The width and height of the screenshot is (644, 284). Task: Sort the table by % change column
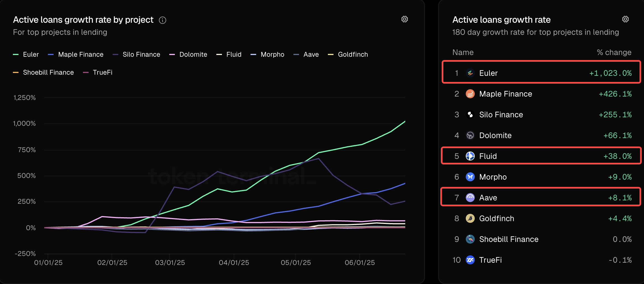[x=614, y=52]
